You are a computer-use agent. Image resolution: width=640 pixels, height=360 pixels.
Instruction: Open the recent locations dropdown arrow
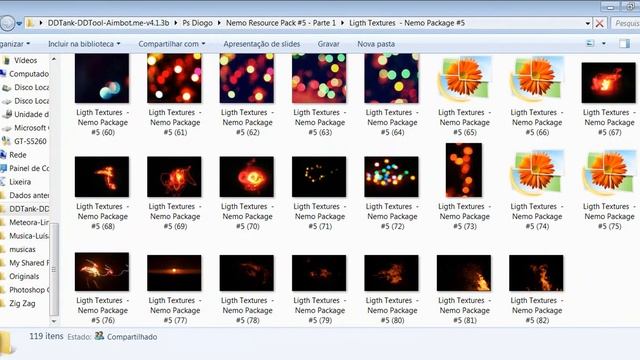[19, 24]
